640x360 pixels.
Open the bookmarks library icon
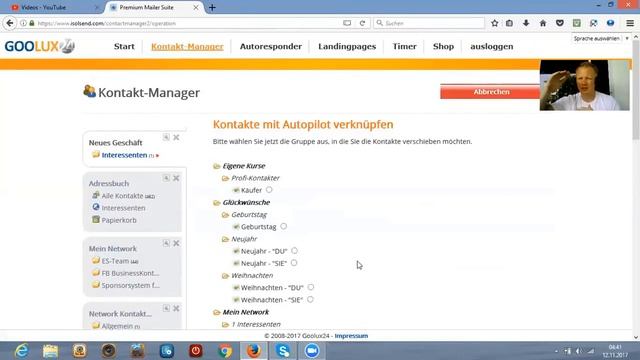point(509,23)
